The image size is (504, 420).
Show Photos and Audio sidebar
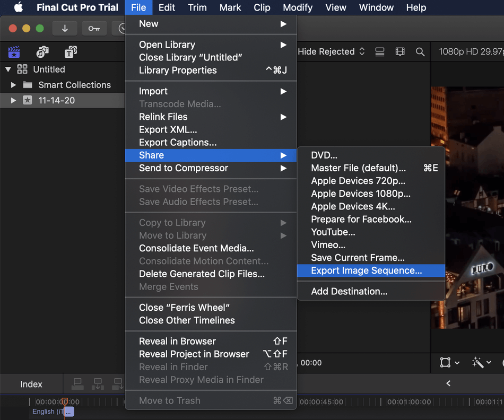(x=42, y=52)
